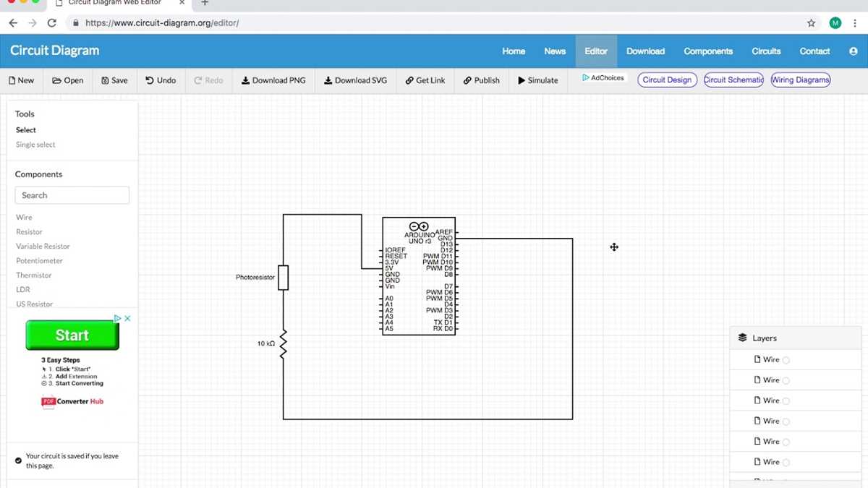Open the Chrome three-dot menu

click(x=855, y=23)
